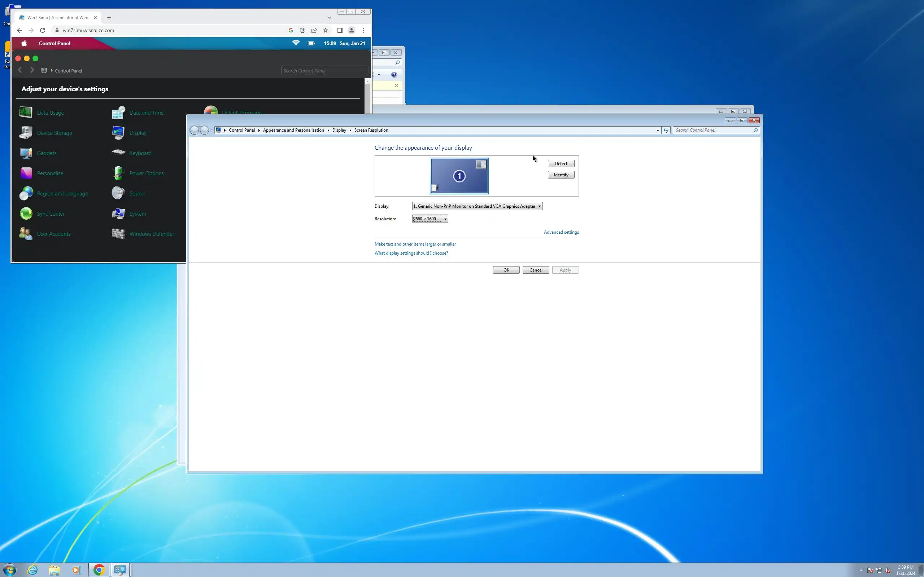The image size is (924, 577).
Task: Select monitor 1 thumbnail preview
Action: (x=459, y=176)
